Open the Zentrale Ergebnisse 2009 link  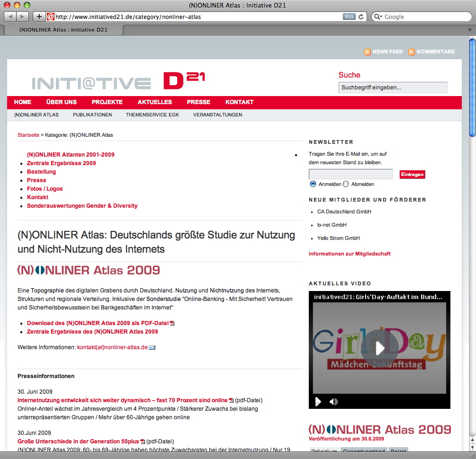61,163
